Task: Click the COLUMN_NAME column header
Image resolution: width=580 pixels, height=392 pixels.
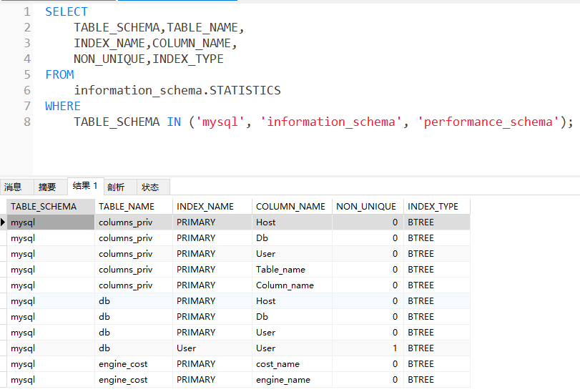Action: (x=293, y=206)
